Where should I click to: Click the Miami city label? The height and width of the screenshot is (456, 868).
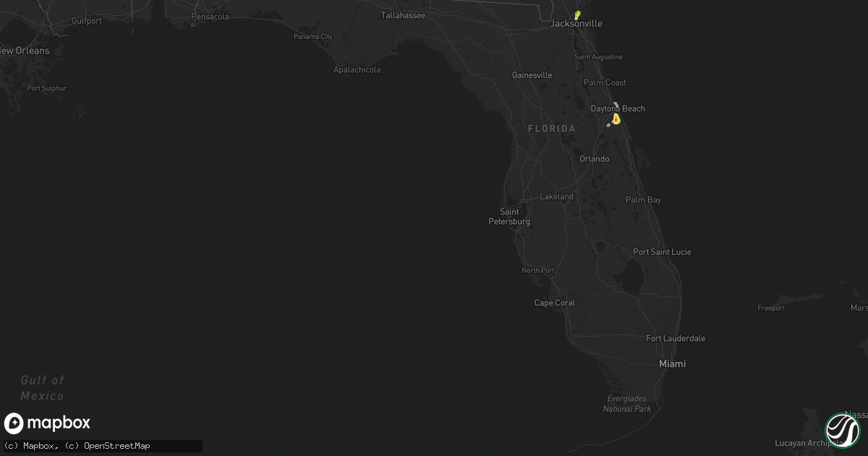pos(673,364)
